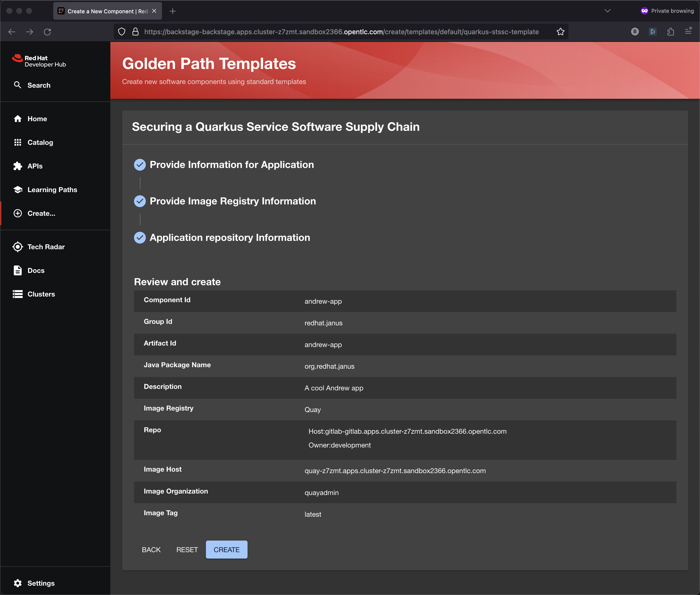The height and width of the screenshot is (595, 700).
Task: Click Provide Image Registry Information step checkmark
Action: [140, 201]
